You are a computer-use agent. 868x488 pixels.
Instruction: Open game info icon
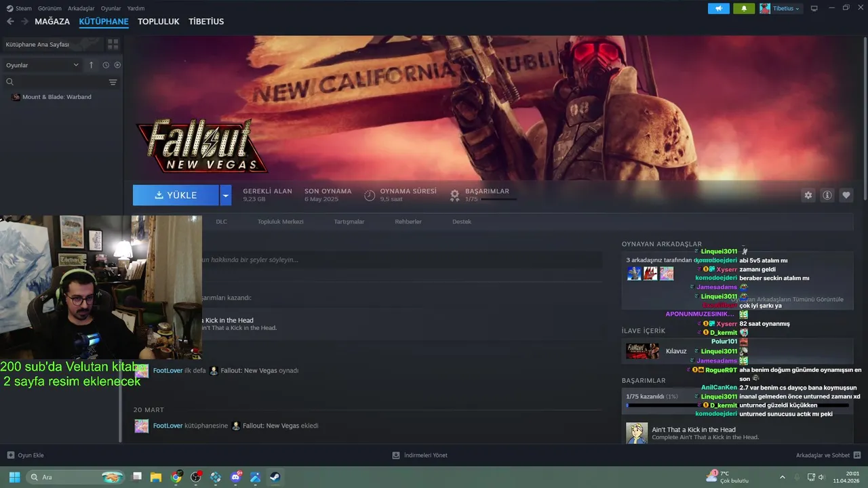pyautogui.click(x=827, y=195)
